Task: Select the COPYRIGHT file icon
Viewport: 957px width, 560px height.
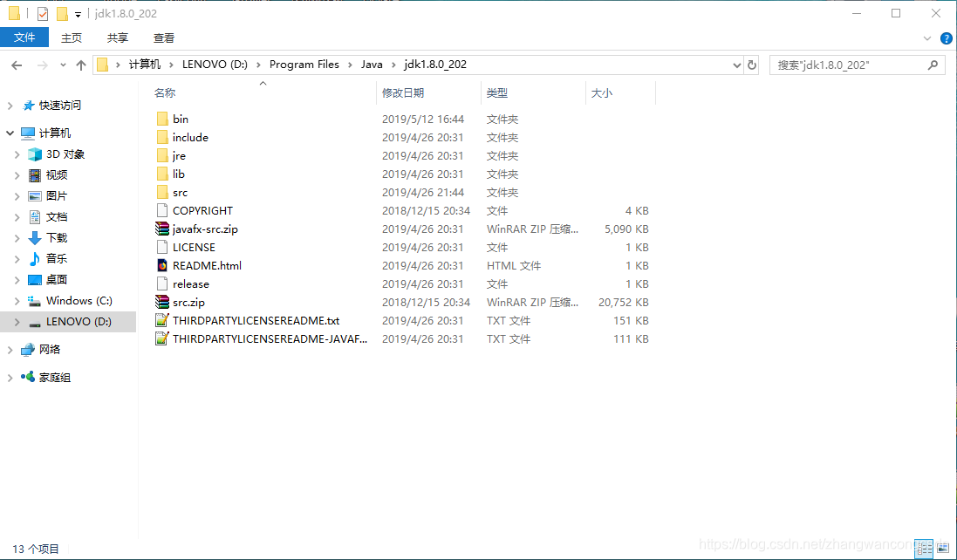Action: click(162, 210)
